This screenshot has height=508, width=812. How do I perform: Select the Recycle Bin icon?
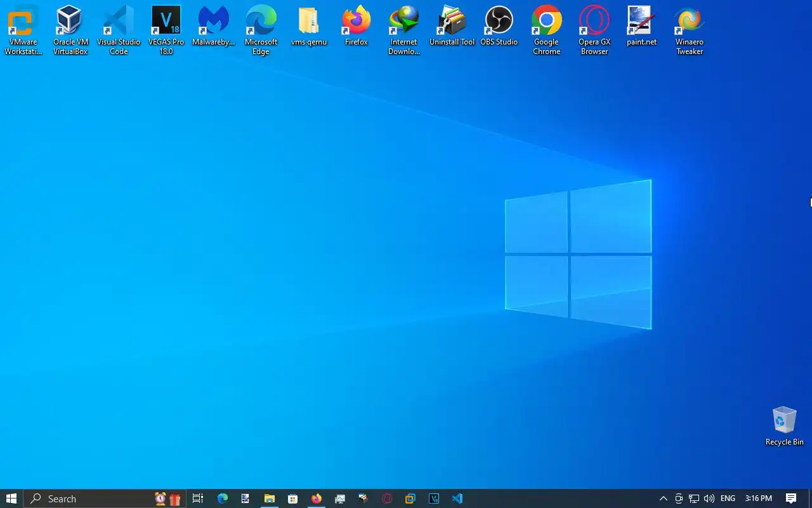785,426
